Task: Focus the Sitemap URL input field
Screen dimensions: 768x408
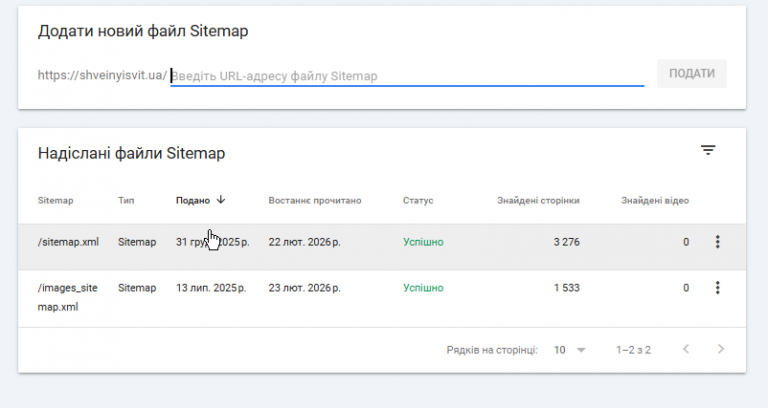Action: (x=406, y=76)
